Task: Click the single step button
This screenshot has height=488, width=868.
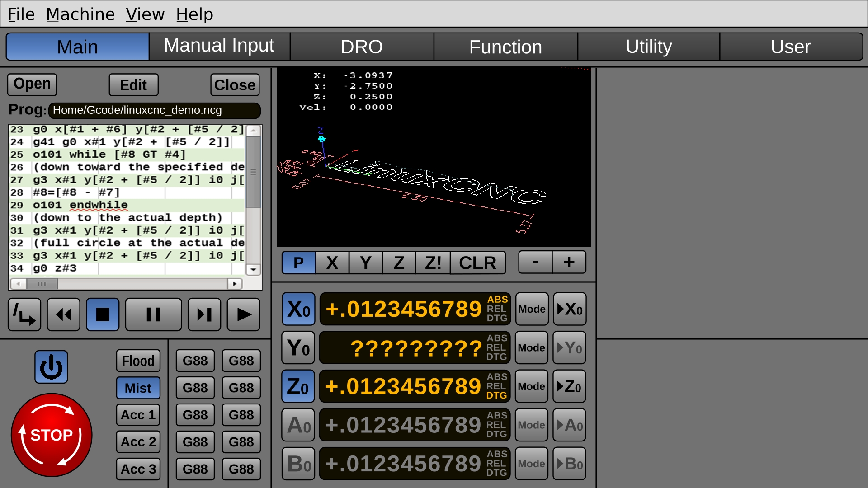Action: [204, 314]
